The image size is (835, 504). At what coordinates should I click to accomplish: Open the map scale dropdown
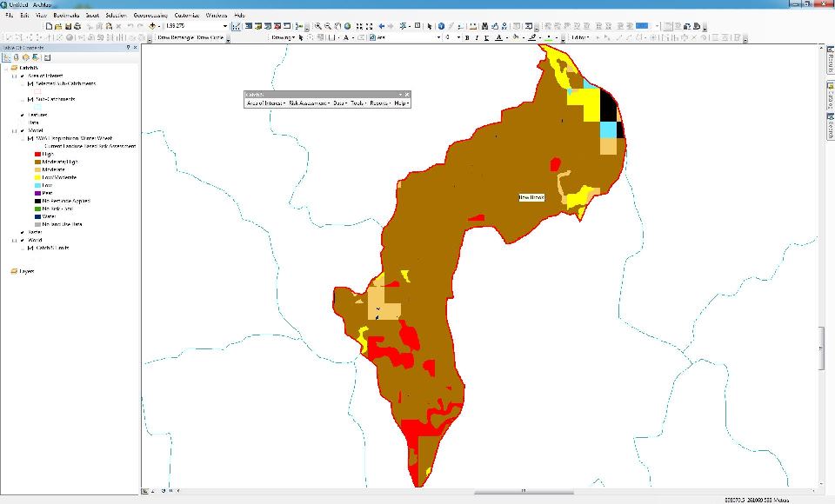(224, 26)
